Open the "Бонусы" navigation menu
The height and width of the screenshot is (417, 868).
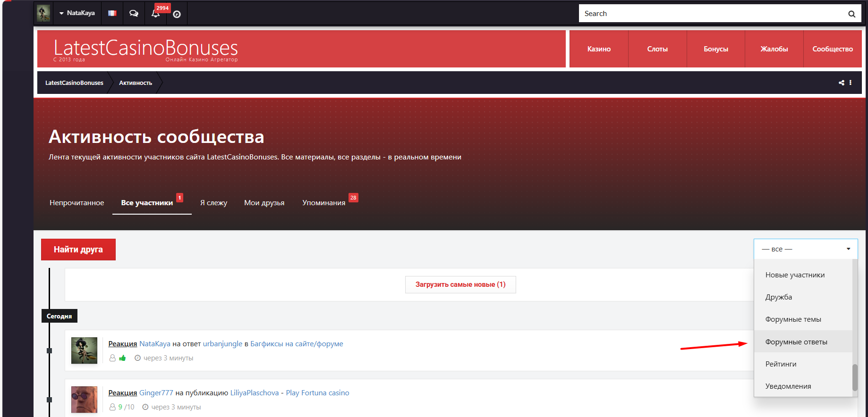point(715,49)
